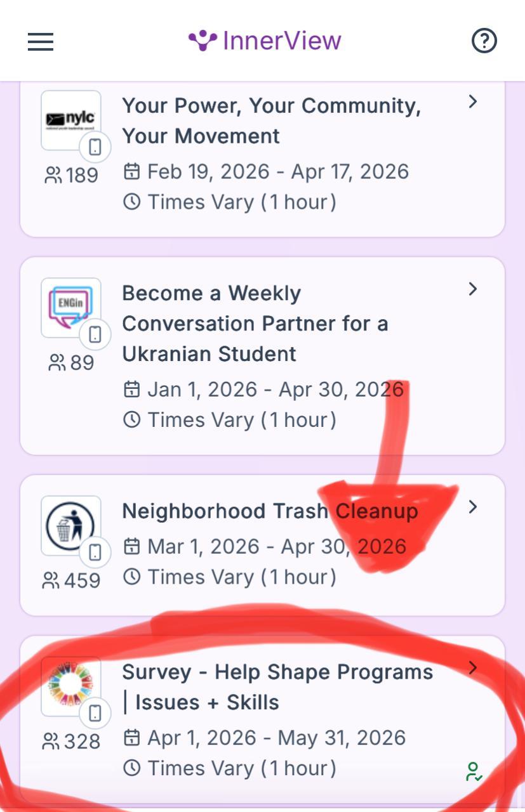
Task: Expand the Weekly Conversation Partner chevron
Action: pyautogui.click(x=472, y=289)
